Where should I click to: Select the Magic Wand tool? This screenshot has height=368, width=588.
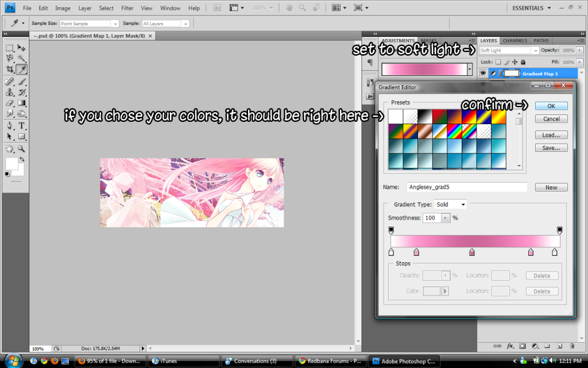point(21,58)
